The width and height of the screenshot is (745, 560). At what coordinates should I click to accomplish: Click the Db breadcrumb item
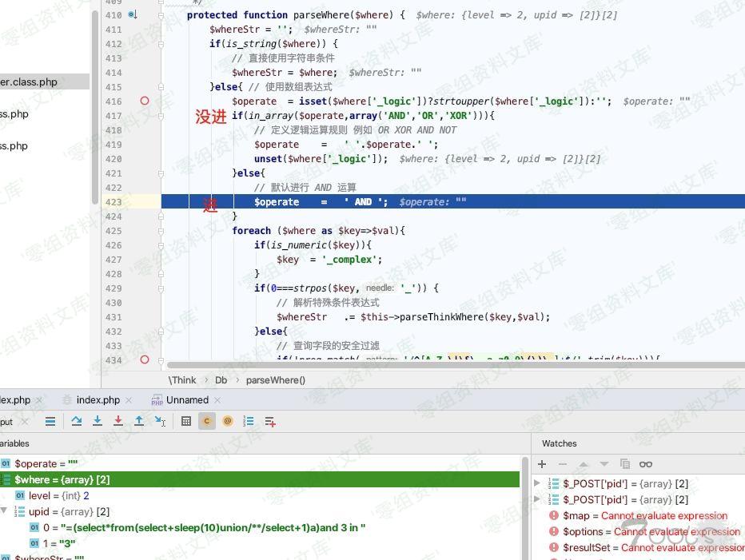pos(221,380)
